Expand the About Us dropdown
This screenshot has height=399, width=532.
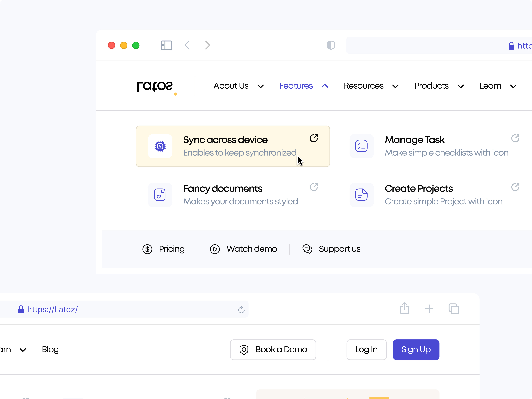coord(261,86)
